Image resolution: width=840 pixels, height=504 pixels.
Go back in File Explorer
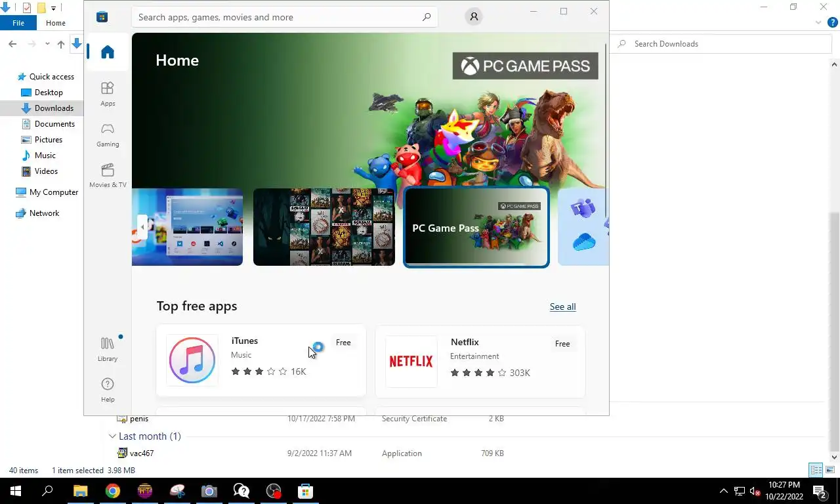coord(12,44)
